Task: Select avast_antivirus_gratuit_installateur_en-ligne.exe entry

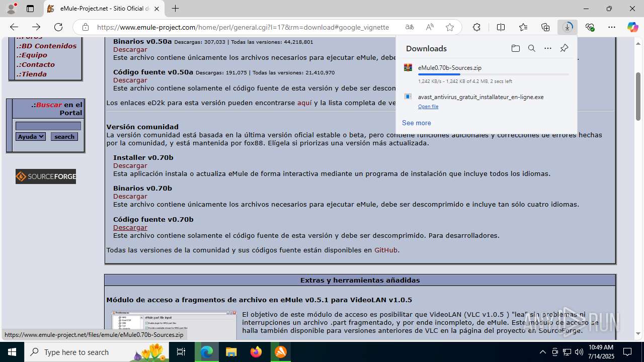Action: [486, 101]
